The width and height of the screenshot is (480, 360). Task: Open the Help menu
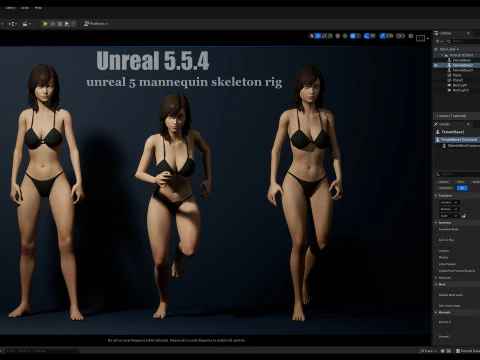click(38, 8)
